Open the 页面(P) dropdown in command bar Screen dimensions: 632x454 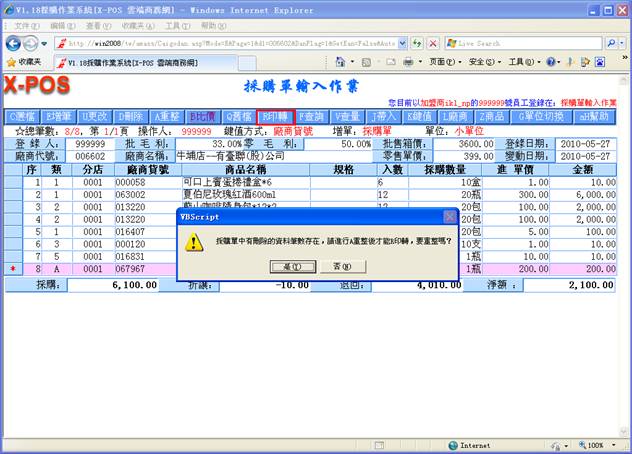point(444,62)
